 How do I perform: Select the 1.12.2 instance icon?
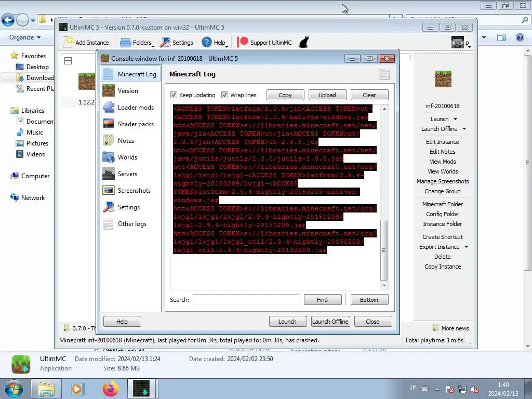point(87,82)
